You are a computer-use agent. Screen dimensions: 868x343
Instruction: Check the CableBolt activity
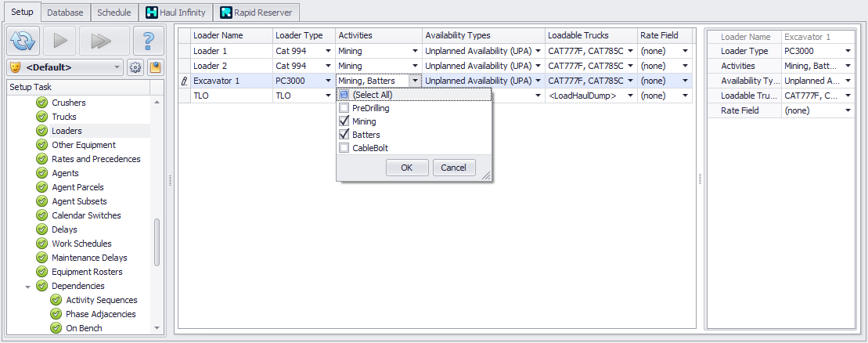[344, 148]
